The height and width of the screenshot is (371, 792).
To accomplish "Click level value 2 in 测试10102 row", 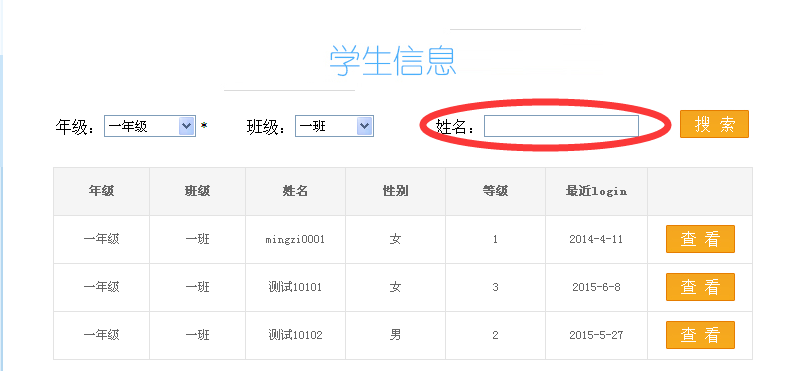I will [x=496, y=335].
